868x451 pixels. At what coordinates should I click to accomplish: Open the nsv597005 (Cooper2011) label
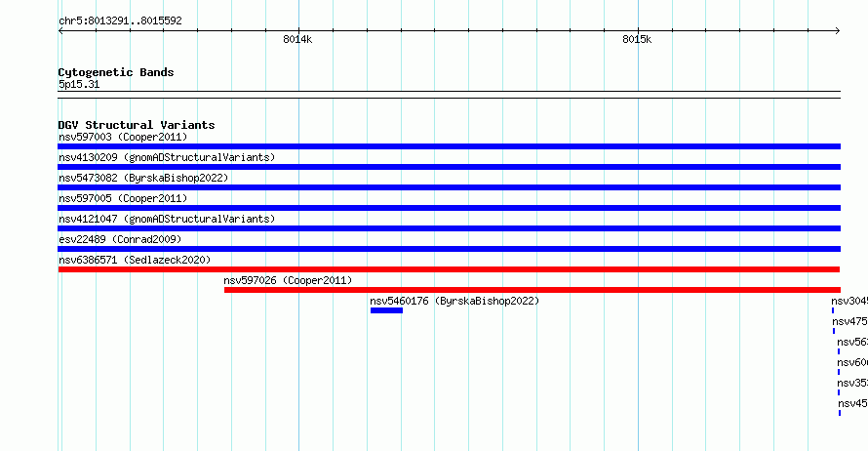pyautogui.click(x=123, y=198)
